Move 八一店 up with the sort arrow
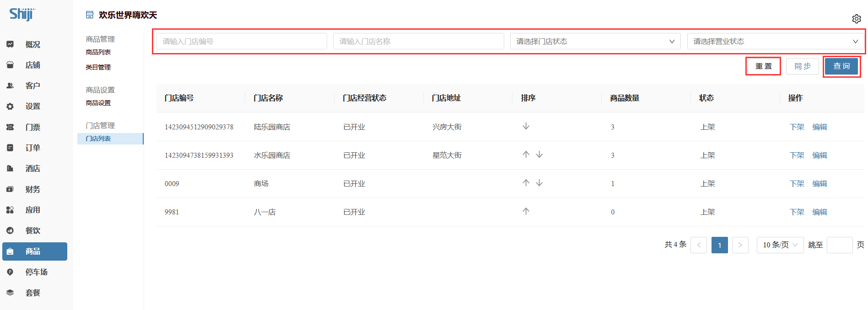The width and height of the screenshot is (868, 310). [x=526, y=211]
